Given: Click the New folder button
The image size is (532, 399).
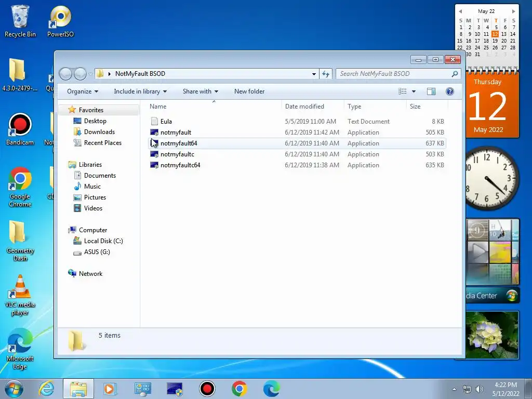Looking at the screenshot, I should [249, 91].
